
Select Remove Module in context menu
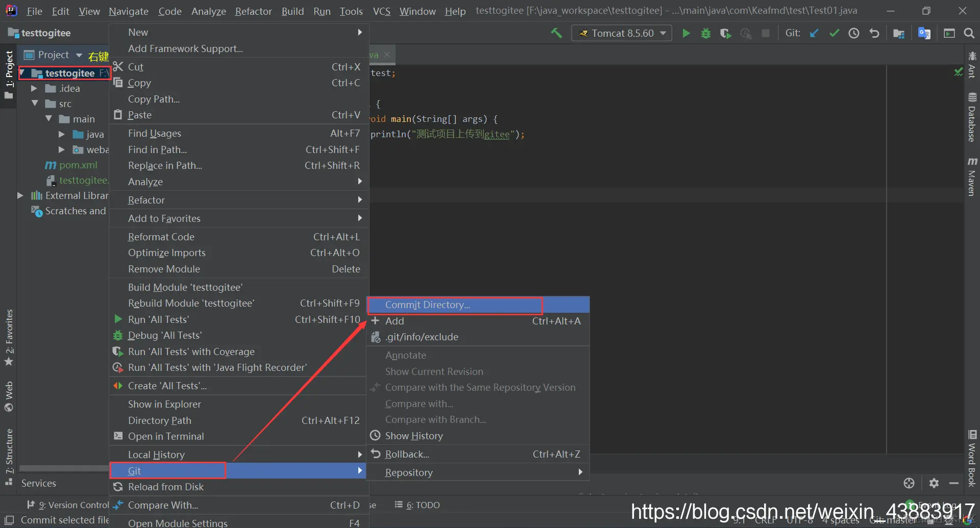click(239, 269)
